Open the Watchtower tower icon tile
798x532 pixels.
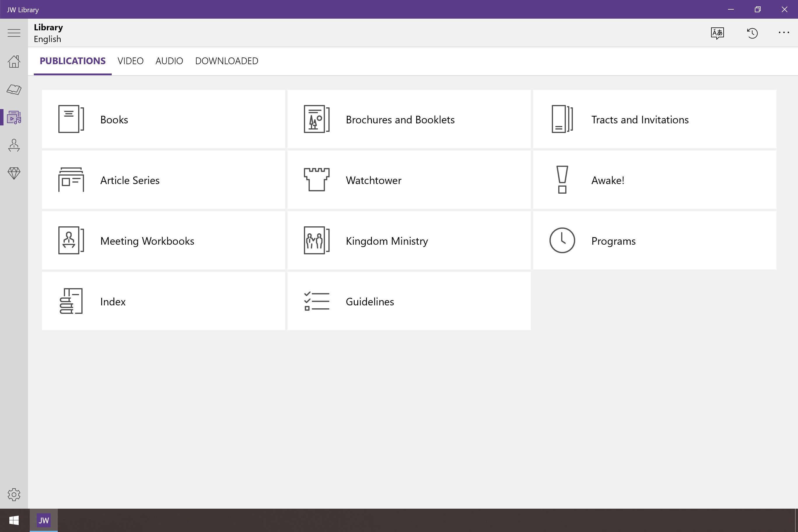click(x=409, y=180)
